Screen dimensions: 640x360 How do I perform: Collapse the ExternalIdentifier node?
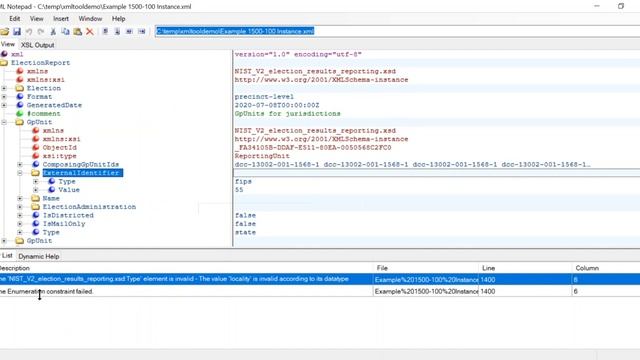pos(20,173)
